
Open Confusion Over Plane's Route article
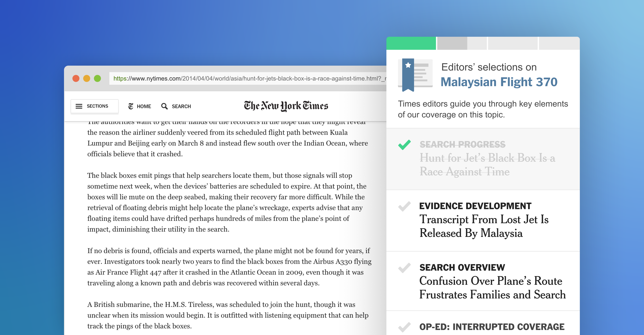coord(492,287)
